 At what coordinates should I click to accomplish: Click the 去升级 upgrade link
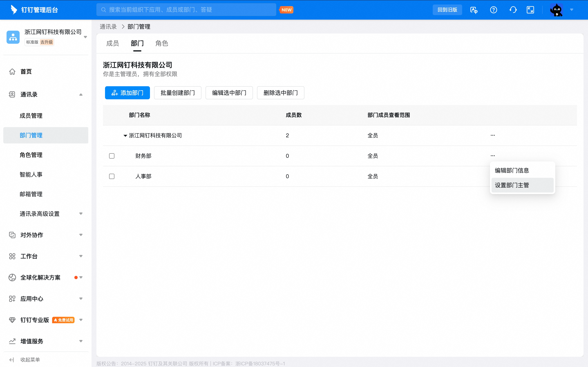(x=47, y=42)
